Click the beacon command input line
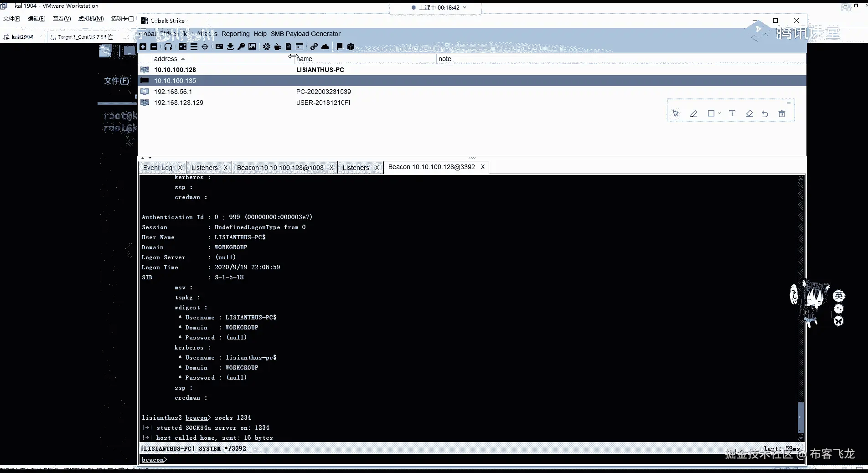Image resolution: width=868 pixels, height=473 pixels. tap(472, 459)
